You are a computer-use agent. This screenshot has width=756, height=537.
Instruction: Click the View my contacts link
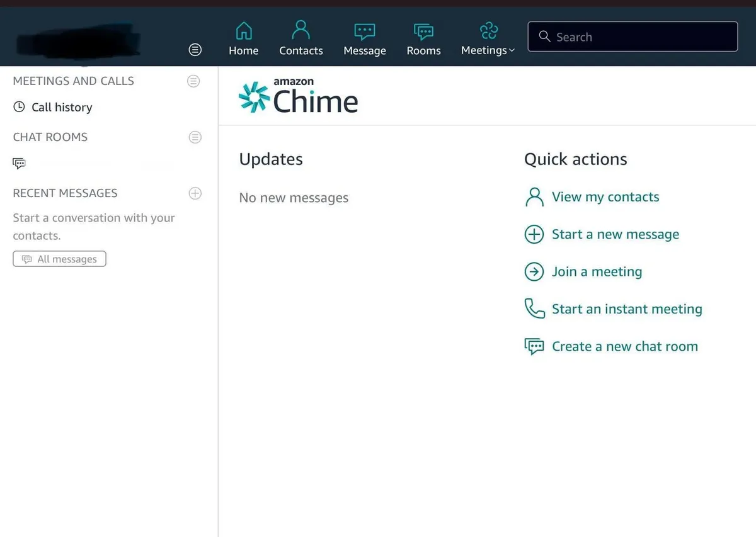(605, 197)
